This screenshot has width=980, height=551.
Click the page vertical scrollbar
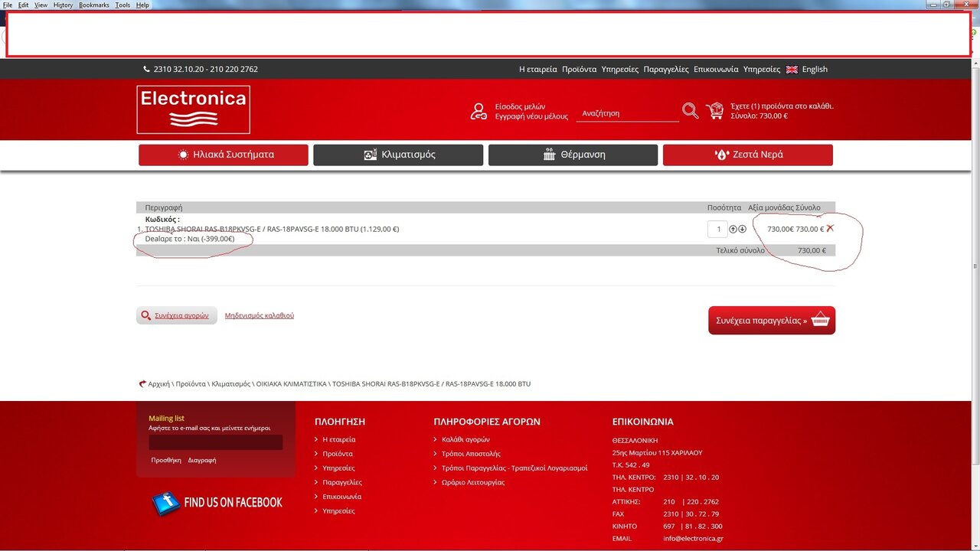[975, 268]
